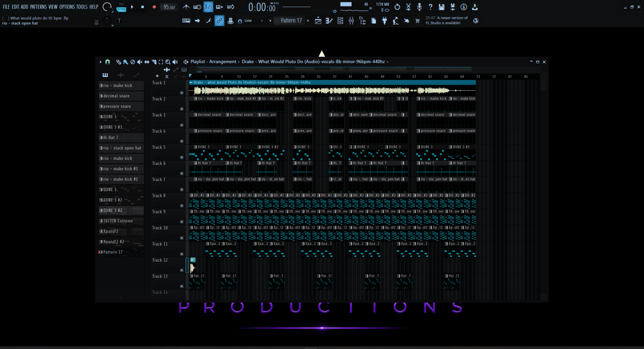This screenshot has width=644, height=349.
Task: Open the Playlist options menu arrow
Action: (101, 62)
